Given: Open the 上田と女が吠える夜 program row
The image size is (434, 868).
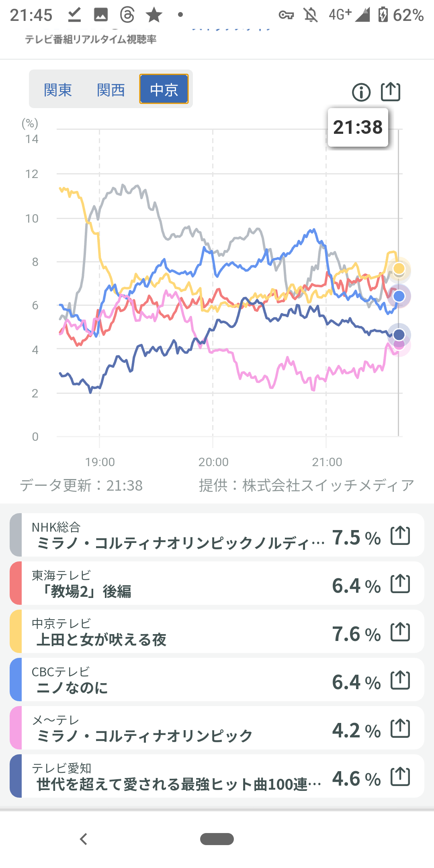Looking at the screenshot, I should pos(177,632).
